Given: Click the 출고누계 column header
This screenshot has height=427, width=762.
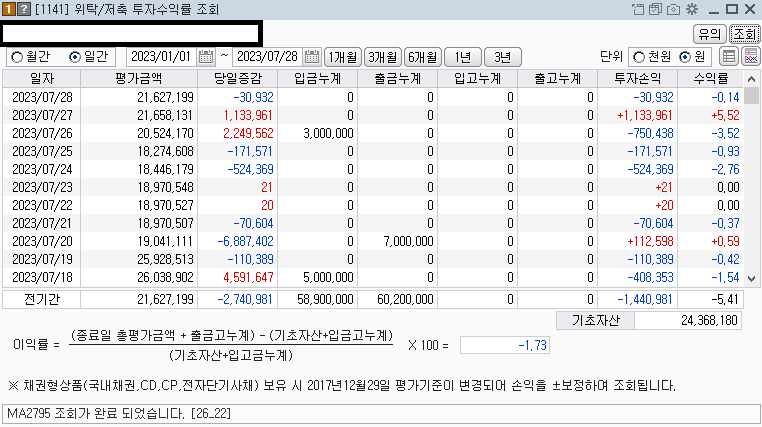Looking at the screenshot, I should pyautogui.click(x=558, y=79).
